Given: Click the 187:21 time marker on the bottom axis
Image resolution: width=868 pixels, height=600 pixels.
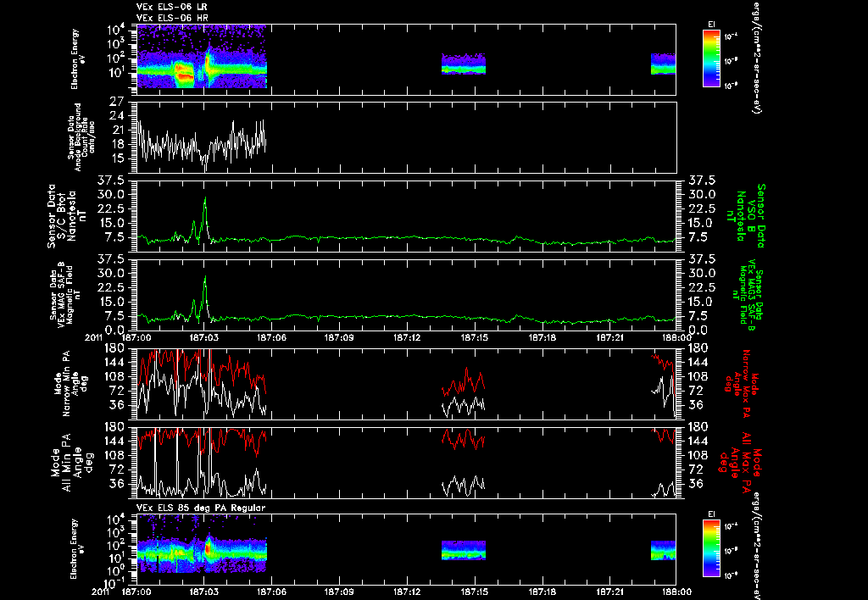Looking at the screenshot, I should pos(609,592).
